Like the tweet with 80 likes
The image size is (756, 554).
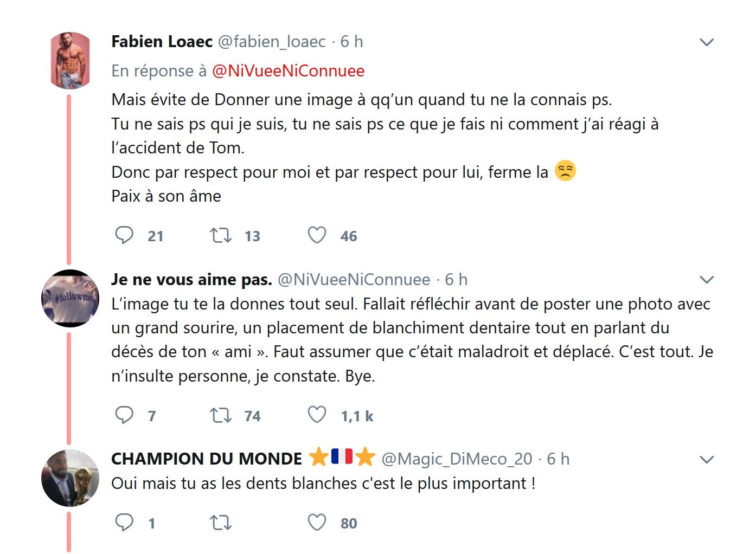pos(317,523)
